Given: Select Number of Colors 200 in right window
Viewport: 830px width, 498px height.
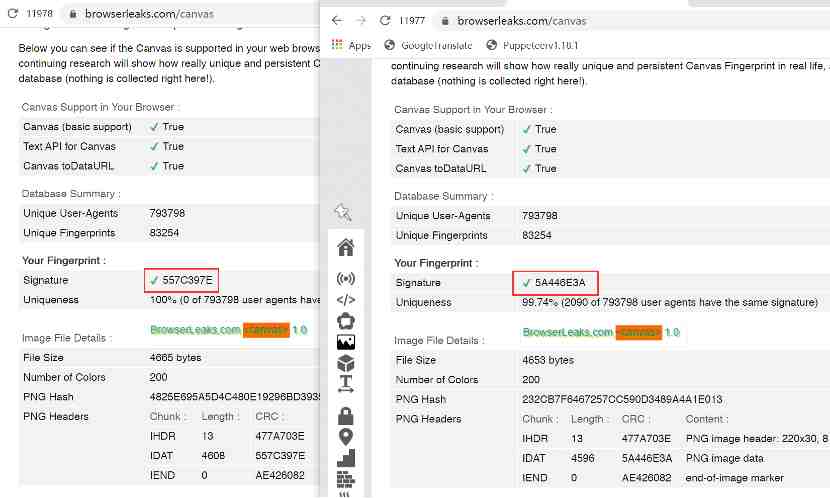Looking at the screenshot, I should [x=531, y=379].
